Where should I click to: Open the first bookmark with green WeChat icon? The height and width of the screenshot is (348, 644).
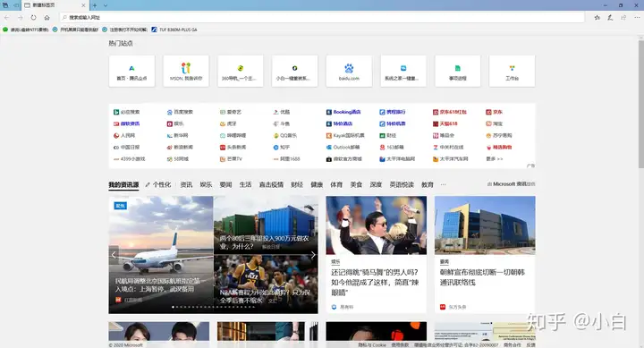[x=25, y=30]
